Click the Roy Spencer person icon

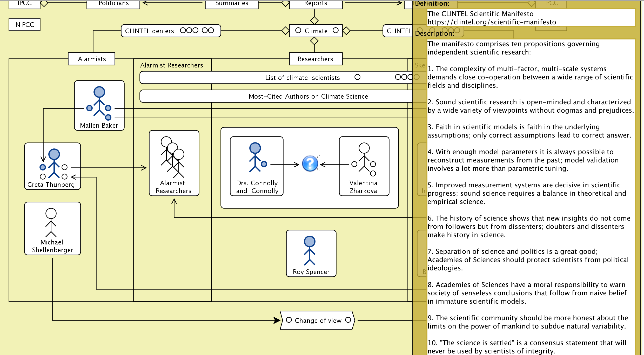pyautogui.click(x=310, y=250)
